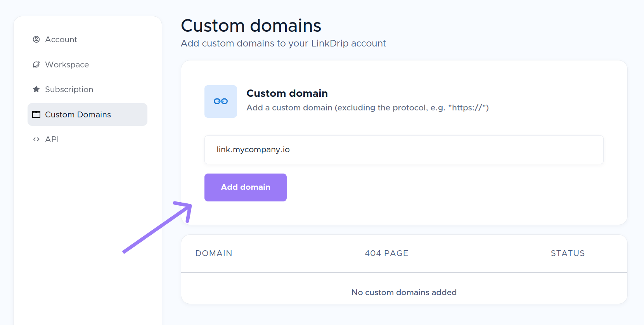Viewport: 644px width, 325px height.
Task: Click the Subscription star icon
Action: click(36, 89)
